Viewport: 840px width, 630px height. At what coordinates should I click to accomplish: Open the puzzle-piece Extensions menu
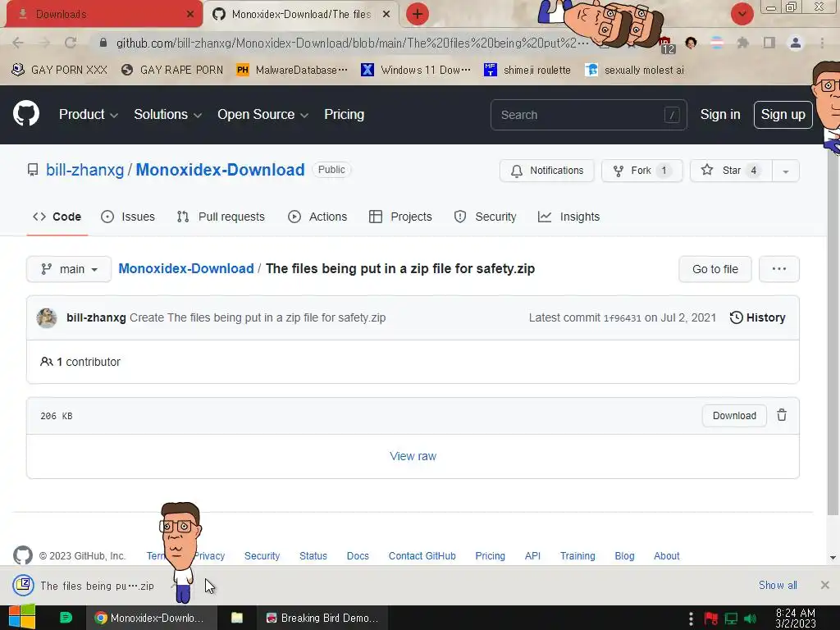742,43
